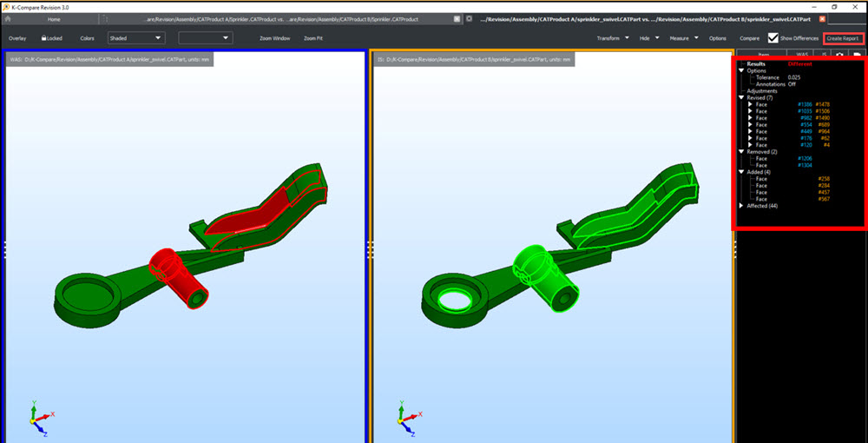Open the Measure menu
Image resolution: width=868 pixels, height=443 pixels.
coord(682,38)
